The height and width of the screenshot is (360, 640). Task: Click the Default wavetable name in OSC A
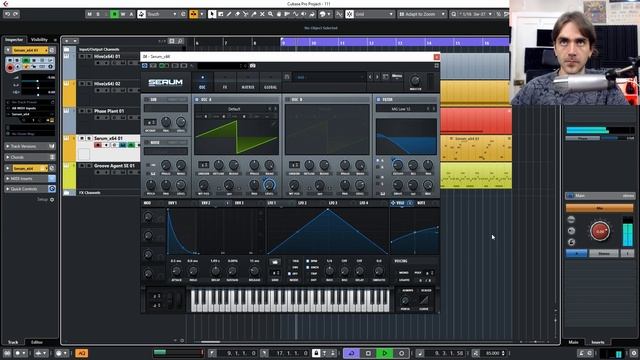tap(234, 109)
